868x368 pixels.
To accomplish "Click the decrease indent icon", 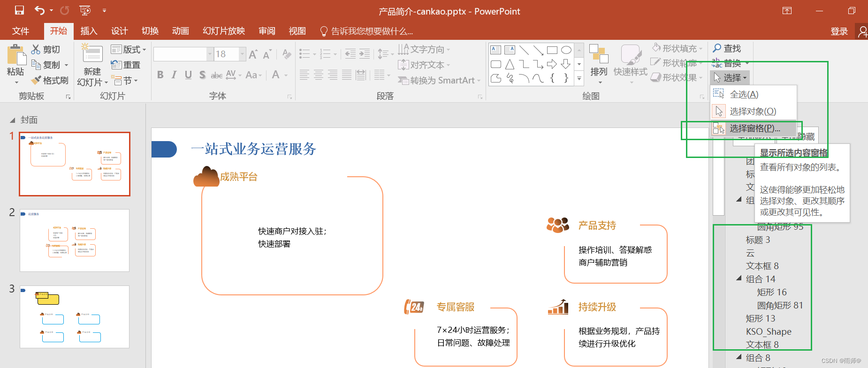I will 350,54.
